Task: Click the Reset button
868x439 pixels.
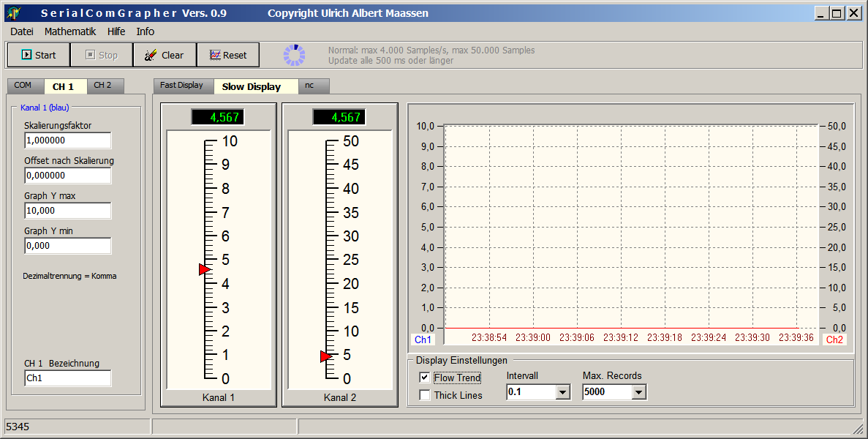Action: click(228, 55)
